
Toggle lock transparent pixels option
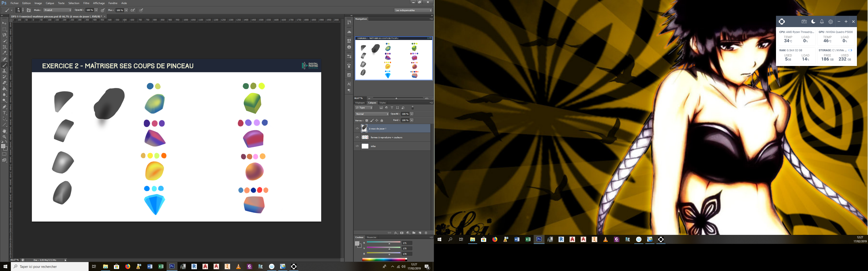367,121
